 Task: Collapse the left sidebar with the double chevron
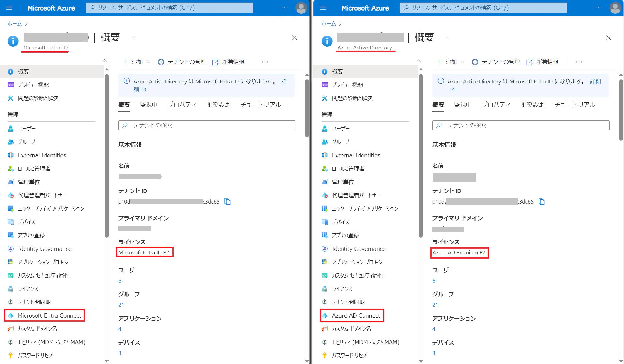pos(105,60)
